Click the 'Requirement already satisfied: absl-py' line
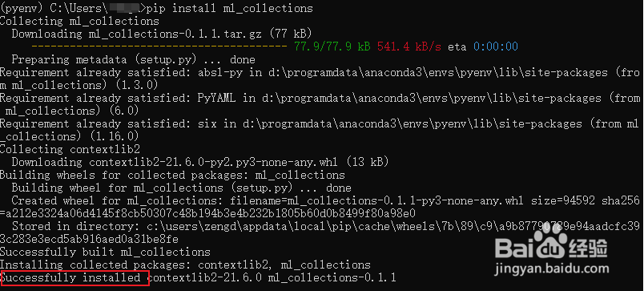This screenshot has width=644, height=291. point(320,79)
